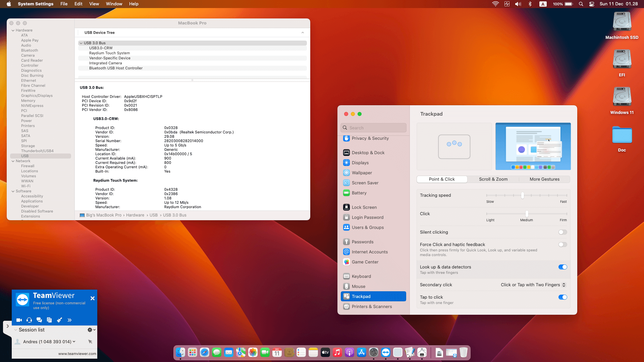Viewport: 644px width, 362px height.
Task: Click Hardware in the bottom path bar
Action: point(135,215)
